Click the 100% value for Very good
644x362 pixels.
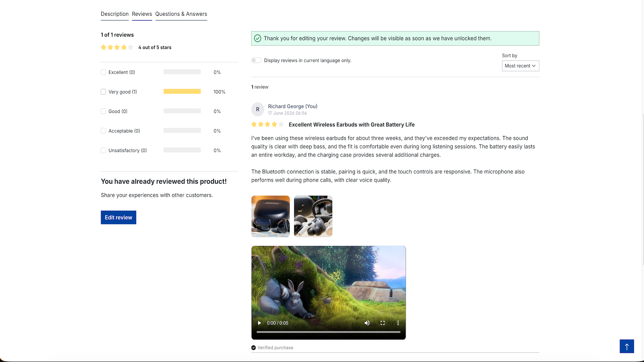(219, 92)
